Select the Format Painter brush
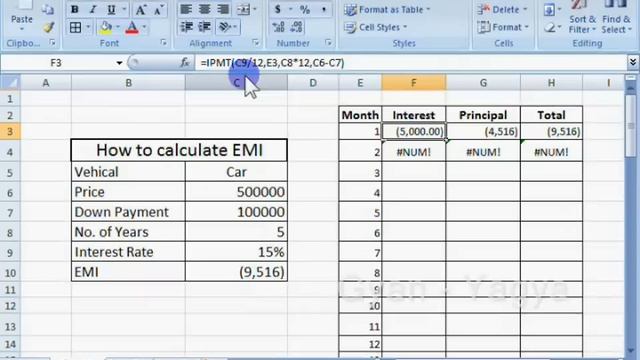This screenshot has width=640, height=360. coord(49,27)
